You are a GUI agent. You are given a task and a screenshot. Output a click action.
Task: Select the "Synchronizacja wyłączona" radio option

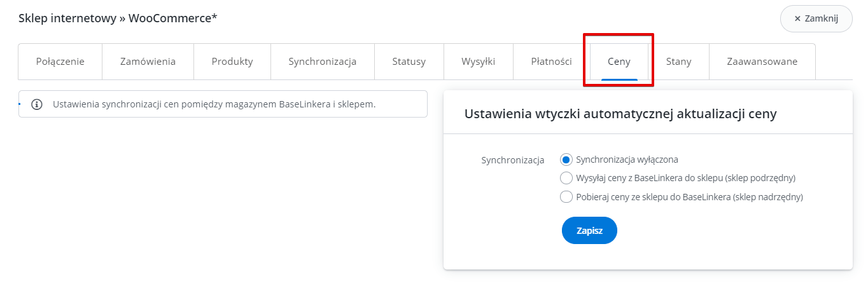[x=566, y=160]
